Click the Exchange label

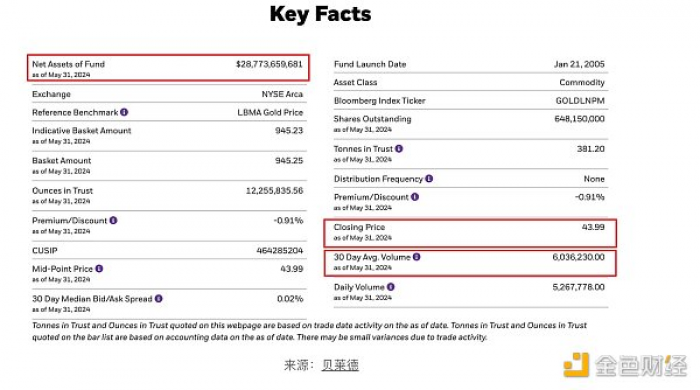(x=51, y=94)
